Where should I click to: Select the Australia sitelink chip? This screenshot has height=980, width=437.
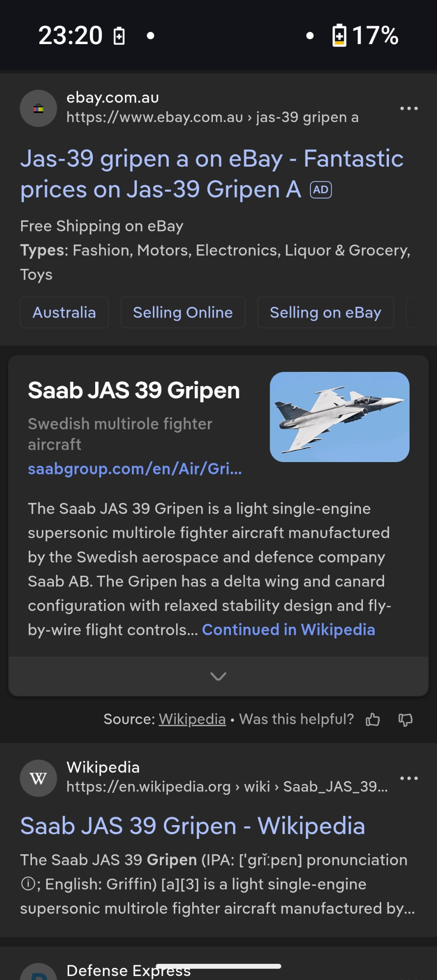[x=64, y=313]
